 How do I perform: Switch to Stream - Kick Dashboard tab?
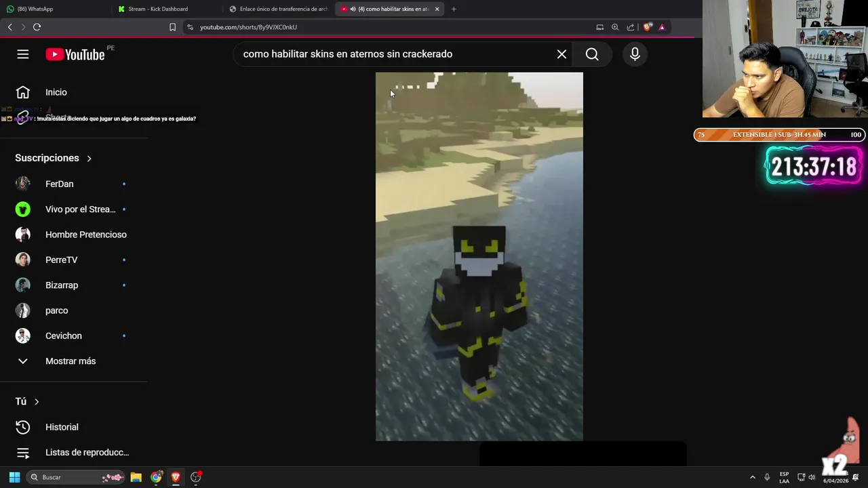coord(166,9)
